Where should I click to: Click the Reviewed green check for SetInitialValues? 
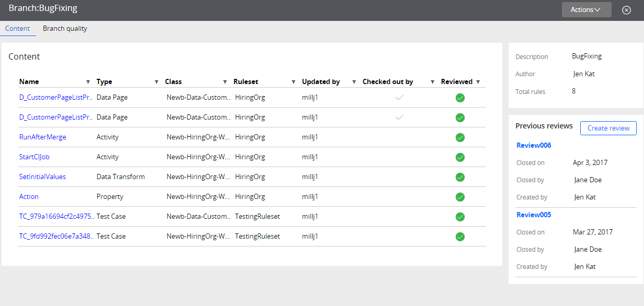click(x=460, y=177)
